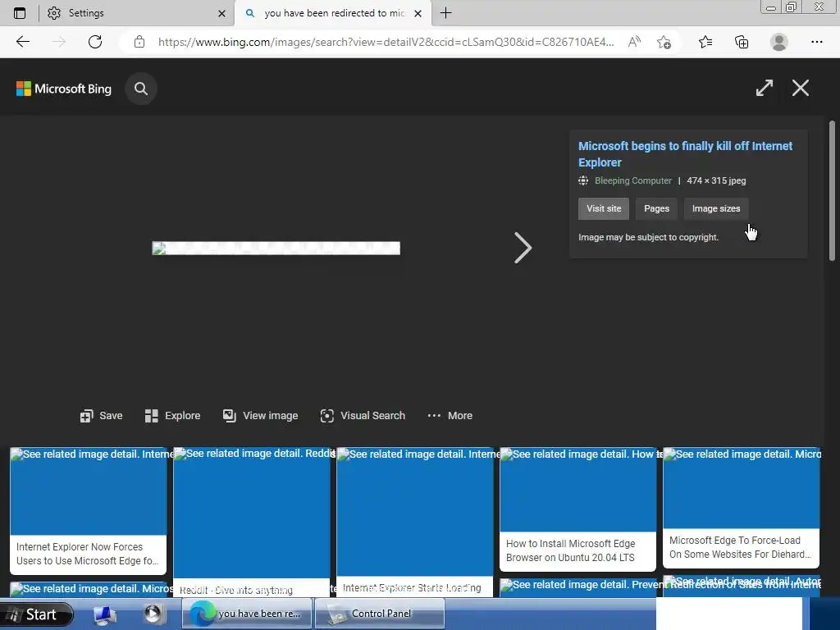Click the broken main preview image
The height and width of the screenshot is (630, 840).
coord(276,248)
